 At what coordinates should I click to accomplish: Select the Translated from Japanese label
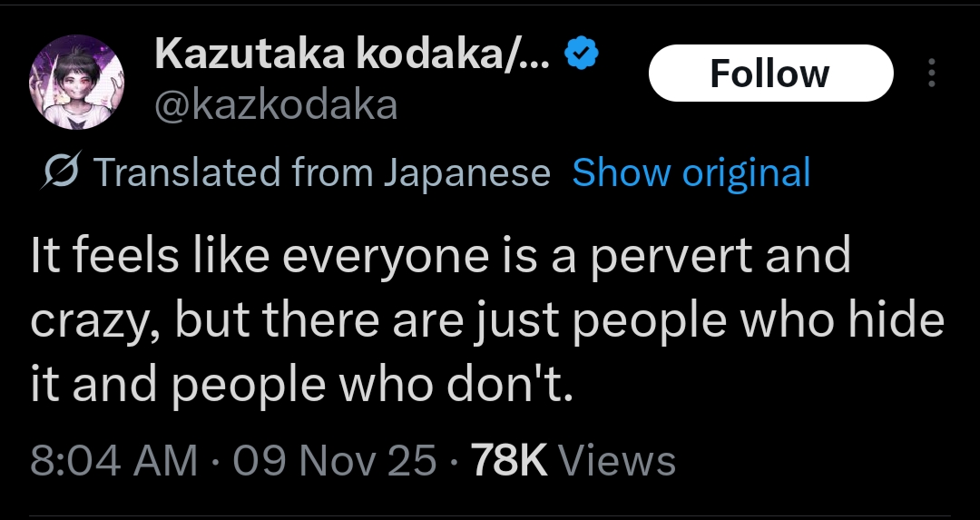(x=321, y=172)
